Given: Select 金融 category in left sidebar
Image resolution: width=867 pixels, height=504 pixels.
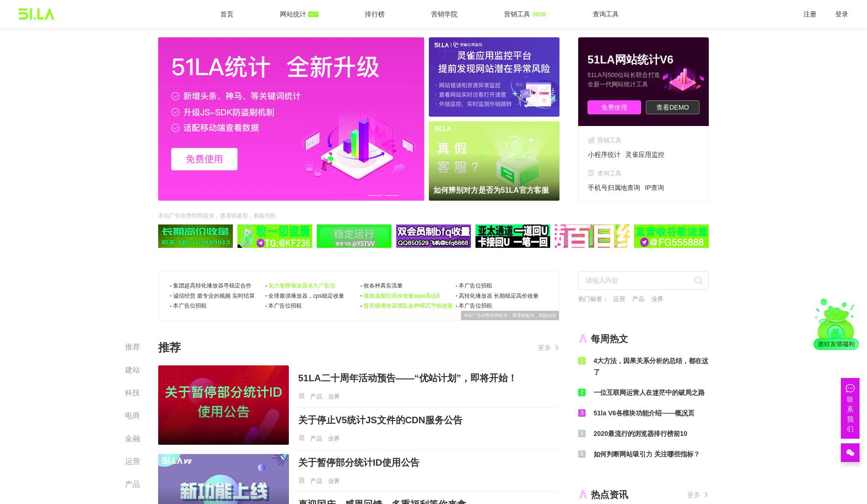Looking at the screenshot, I should coord(133,439).
